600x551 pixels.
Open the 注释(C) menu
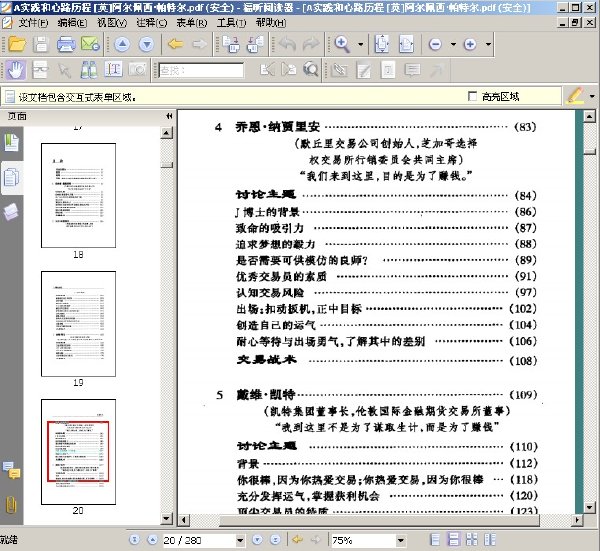pyautogui.click(x=152, y=23)
